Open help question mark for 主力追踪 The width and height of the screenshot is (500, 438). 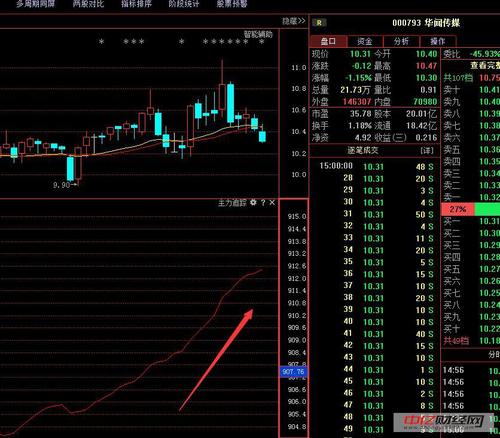click(x=263, y=203)
